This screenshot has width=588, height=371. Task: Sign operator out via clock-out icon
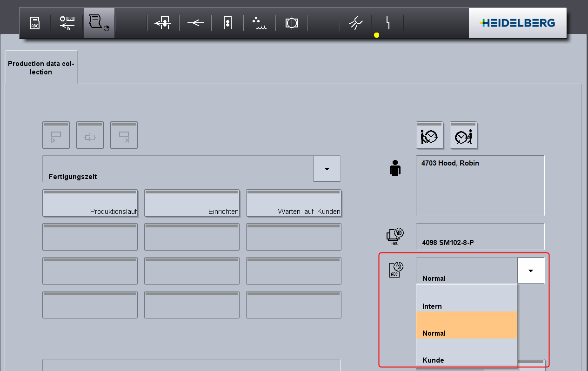tap(463, 135)
